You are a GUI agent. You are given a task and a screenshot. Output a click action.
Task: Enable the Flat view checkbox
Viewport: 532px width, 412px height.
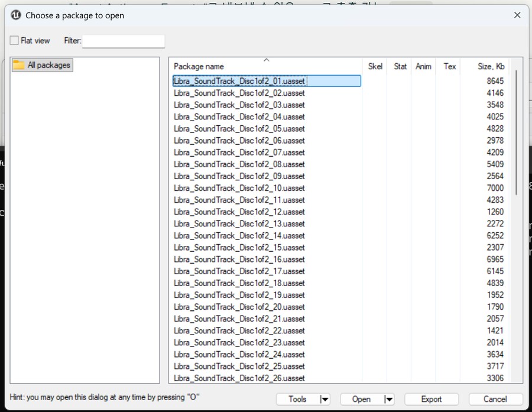(x=15, y=41)
